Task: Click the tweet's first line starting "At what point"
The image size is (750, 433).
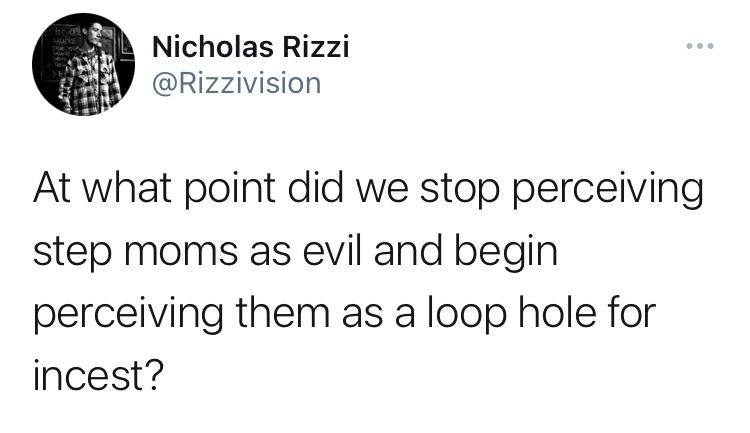Action: coord(368,191)
